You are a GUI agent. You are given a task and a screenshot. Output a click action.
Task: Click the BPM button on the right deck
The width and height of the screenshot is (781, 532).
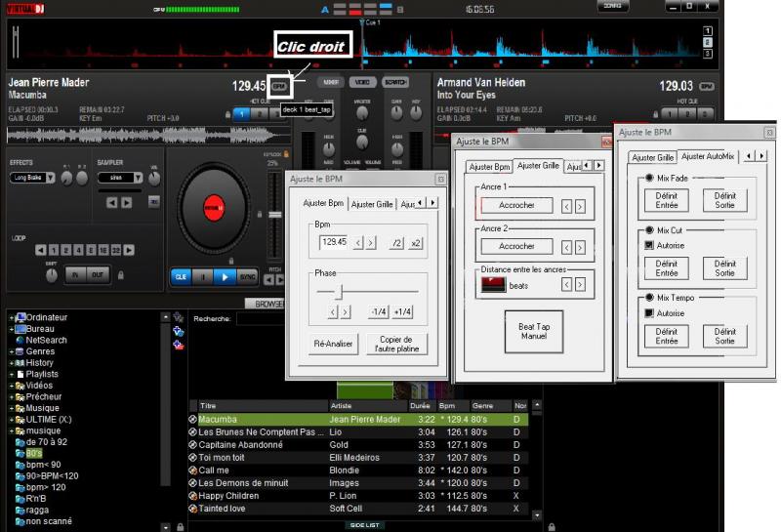point(706,87)
